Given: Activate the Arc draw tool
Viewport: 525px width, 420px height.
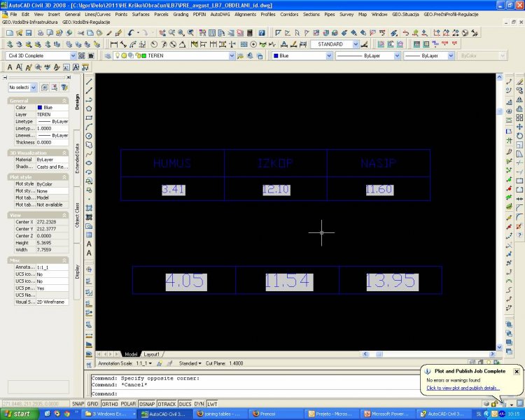Looking at the screenshot, I should coord(90,127).
